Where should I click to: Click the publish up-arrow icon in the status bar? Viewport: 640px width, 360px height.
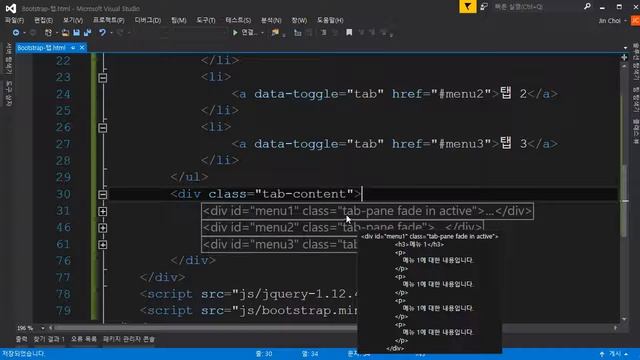(x=602, y=354)
